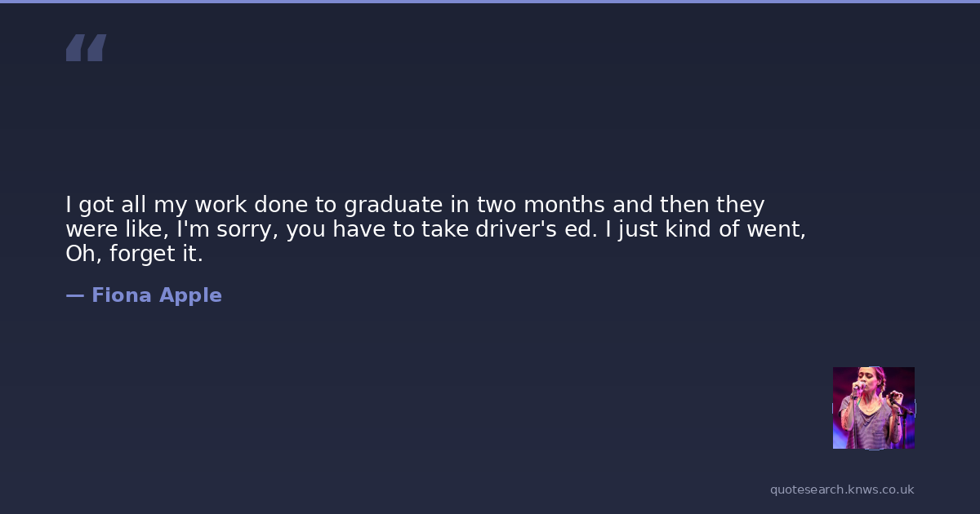Click the purple accent bar at the top
The width and height of the screenshot is (980, 514).
pos(490,2)
